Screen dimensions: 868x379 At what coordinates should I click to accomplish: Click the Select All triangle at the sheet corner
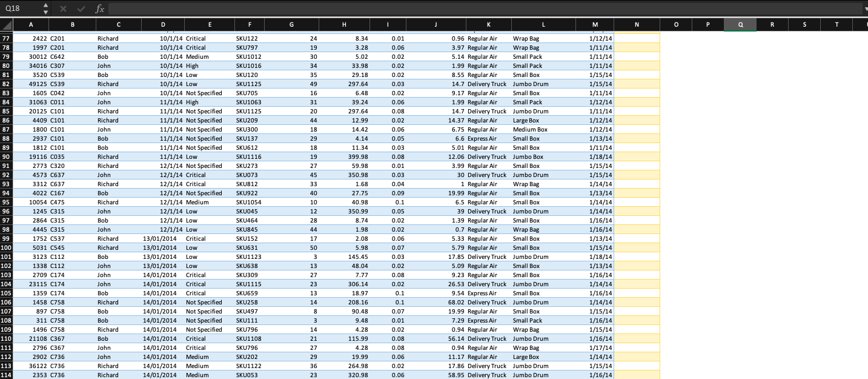[x=5, y=25]
